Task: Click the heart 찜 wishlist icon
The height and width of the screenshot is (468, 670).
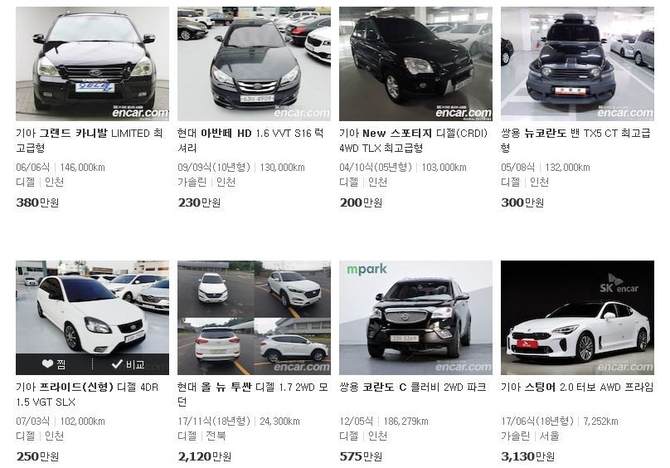Action: click(x=54, y=364)
